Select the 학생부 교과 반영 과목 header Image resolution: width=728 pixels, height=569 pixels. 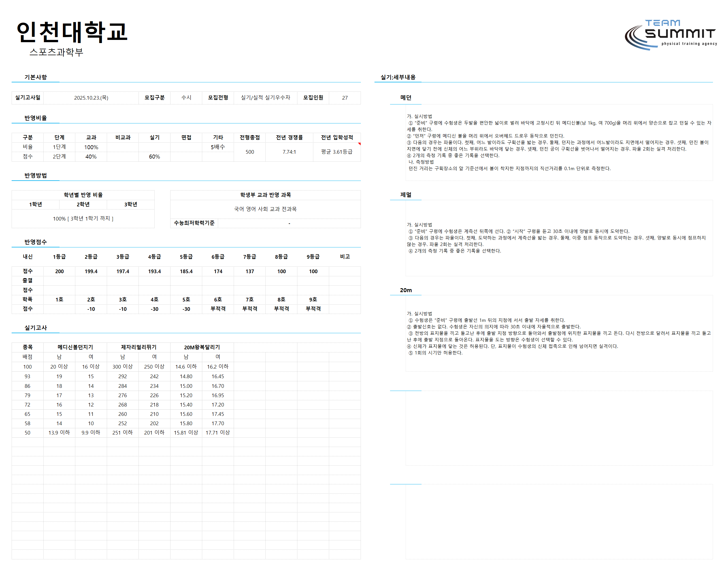(266, 195)
